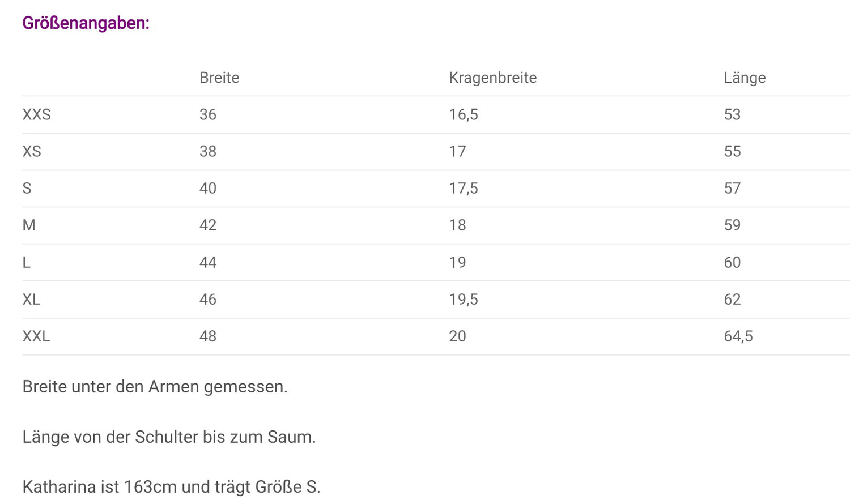This screenshot has height=504, width=850.
Task: Click the Breite value 36 for XXS
Action: pyautogui.click(x=207, y=114)
